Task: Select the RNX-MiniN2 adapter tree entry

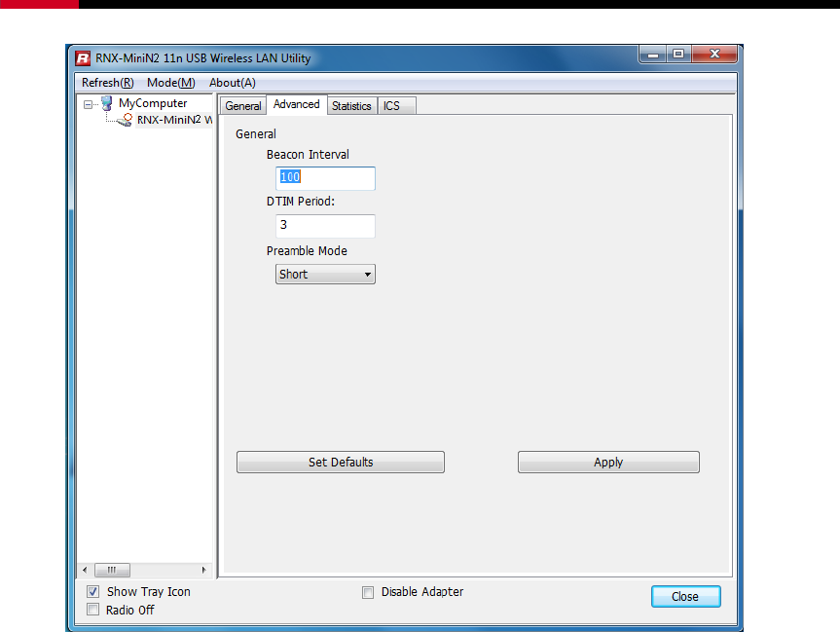Action: (174, 120)
